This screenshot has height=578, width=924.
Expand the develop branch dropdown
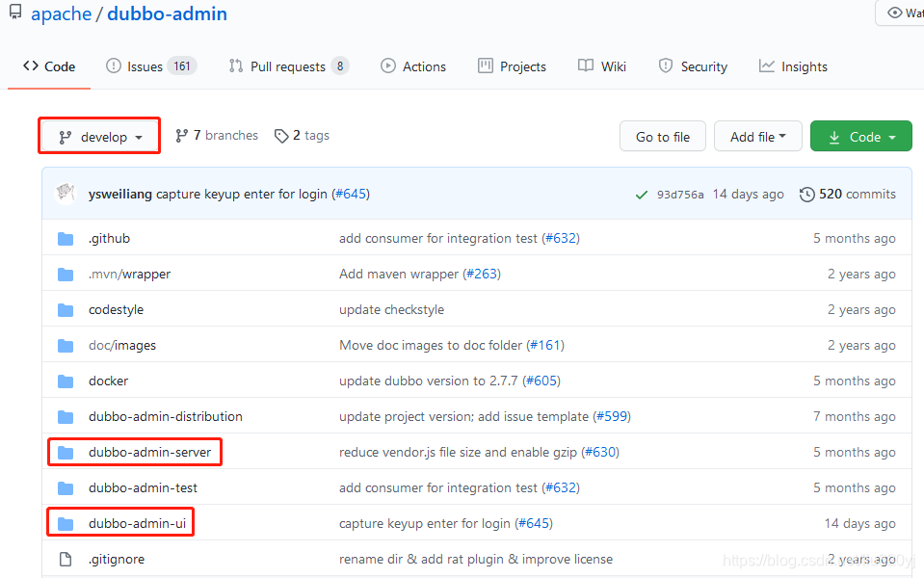[100, 137]
